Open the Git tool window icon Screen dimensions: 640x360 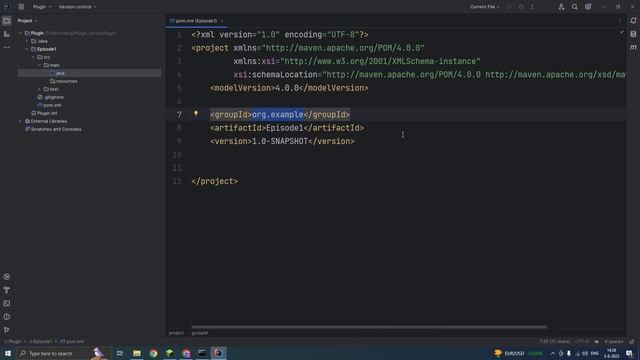pyautogui.click(x=7, y=329)
